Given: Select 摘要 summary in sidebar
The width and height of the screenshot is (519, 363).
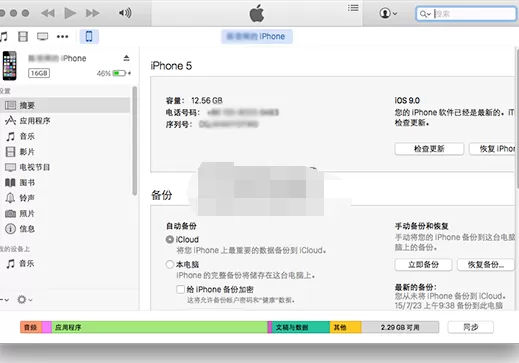Looking at the screenshot, I should [65, 105].
